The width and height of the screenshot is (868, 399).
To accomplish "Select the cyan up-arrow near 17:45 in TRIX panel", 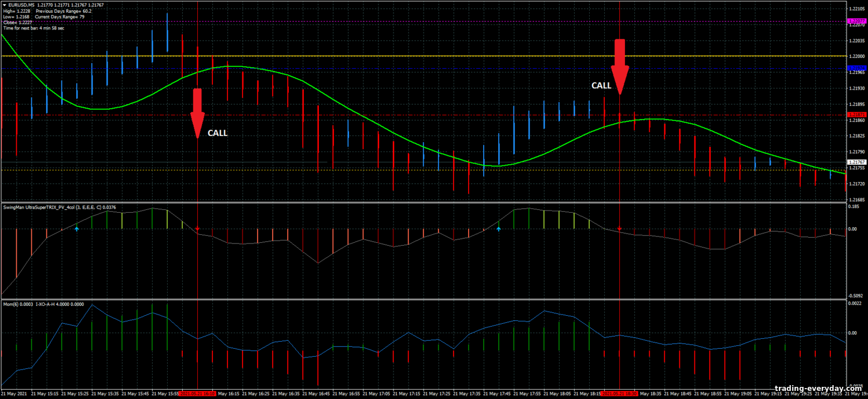I will (499, 230).
